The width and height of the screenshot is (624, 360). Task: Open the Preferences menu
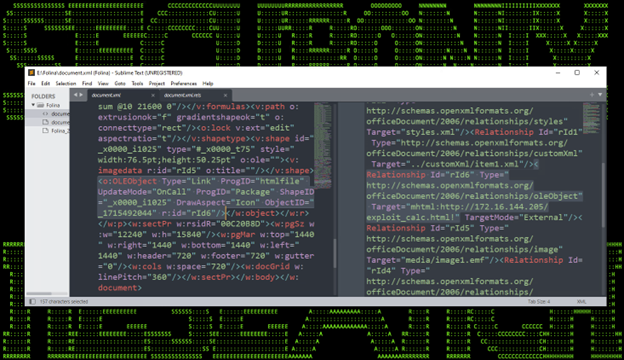coord(183,84)
